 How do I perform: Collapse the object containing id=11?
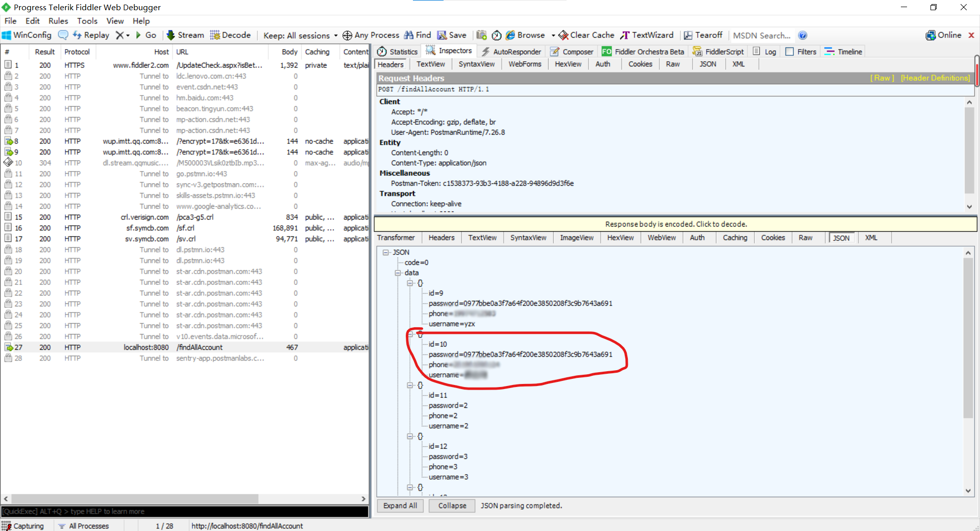(410, 385)
